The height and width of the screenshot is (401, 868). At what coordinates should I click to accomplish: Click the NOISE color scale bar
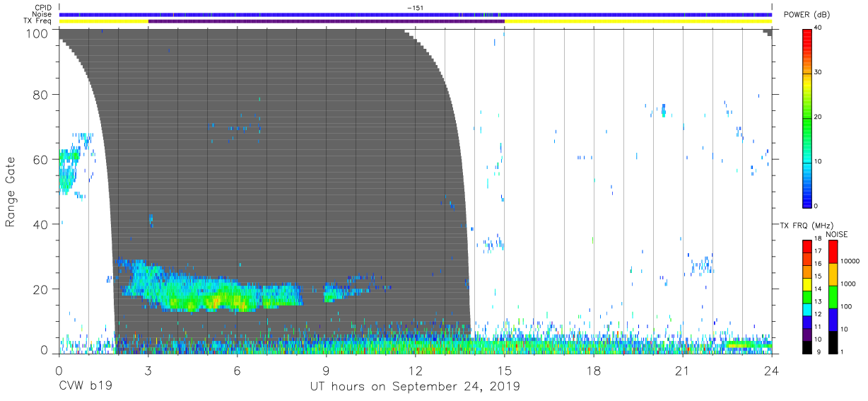(833, 297)
